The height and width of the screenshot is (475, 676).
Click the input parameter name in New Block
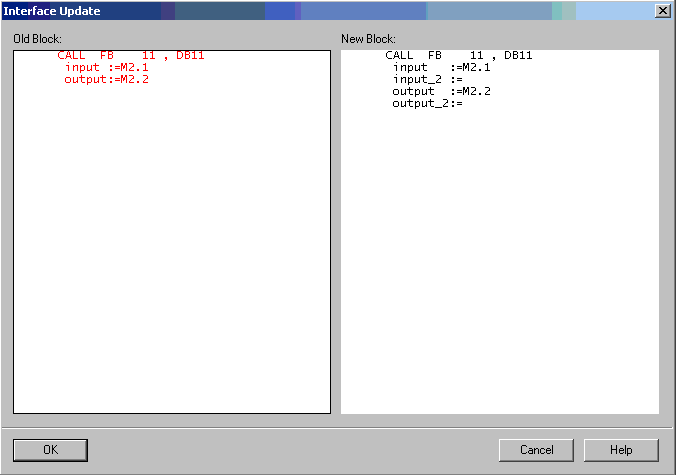(410, 67)
